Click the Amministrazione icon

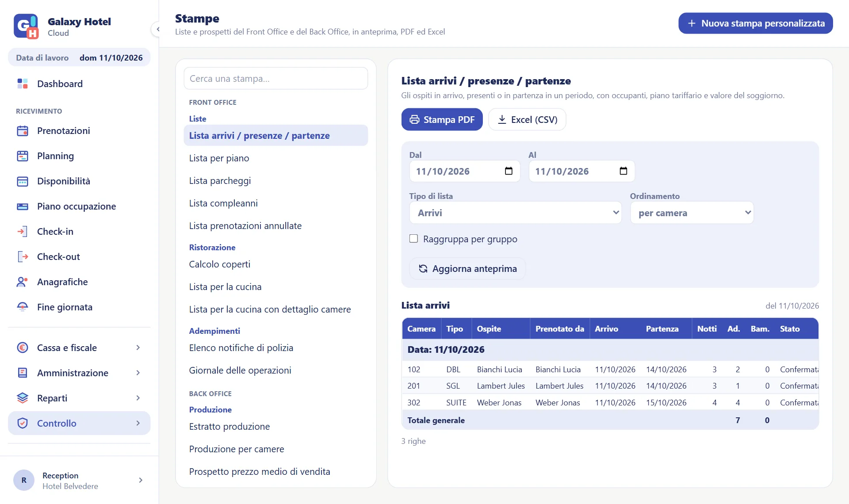(23, 373)
